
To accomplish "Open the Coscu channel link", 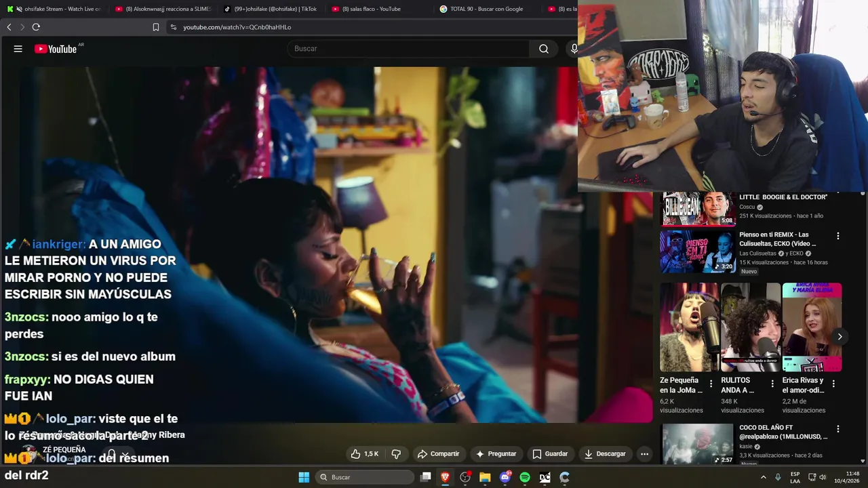I will (x=747, y=207).
